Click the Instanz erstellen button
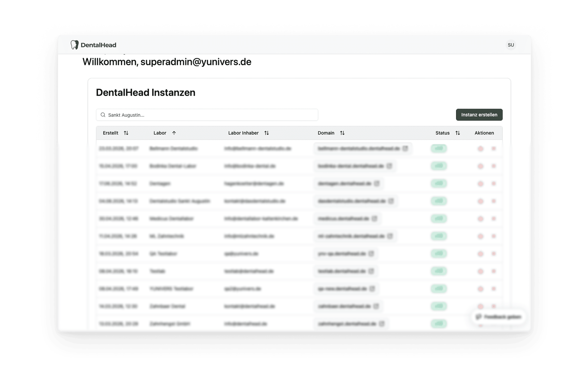The image size is (588, 367). coord(479,115)
